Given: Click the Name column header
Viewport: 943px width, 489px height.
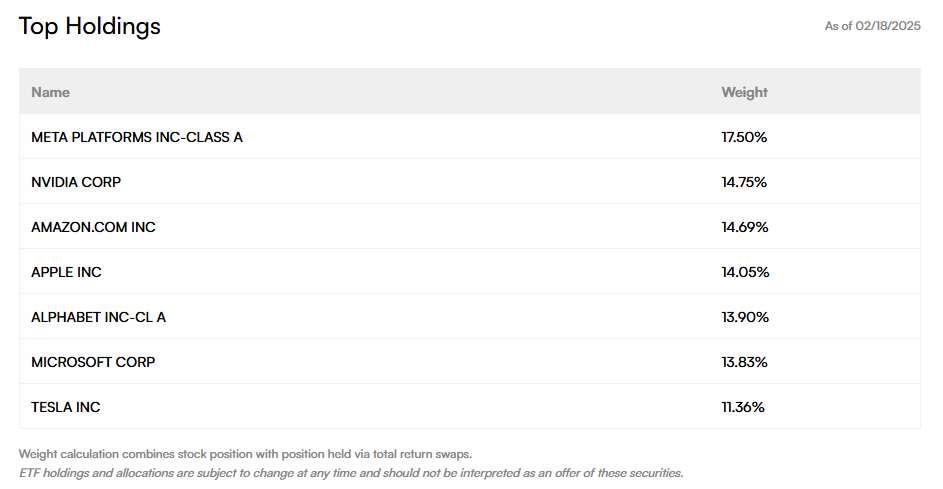Looking at the screenshot, I should tap(50, 92).
